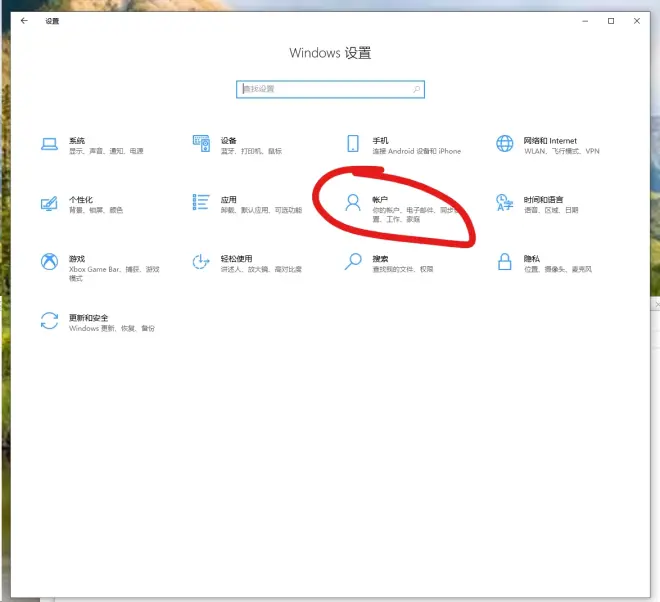Screen dimensions: 660x602
Task: Click the 网络和 Internet title
Action: pos(550,141)
